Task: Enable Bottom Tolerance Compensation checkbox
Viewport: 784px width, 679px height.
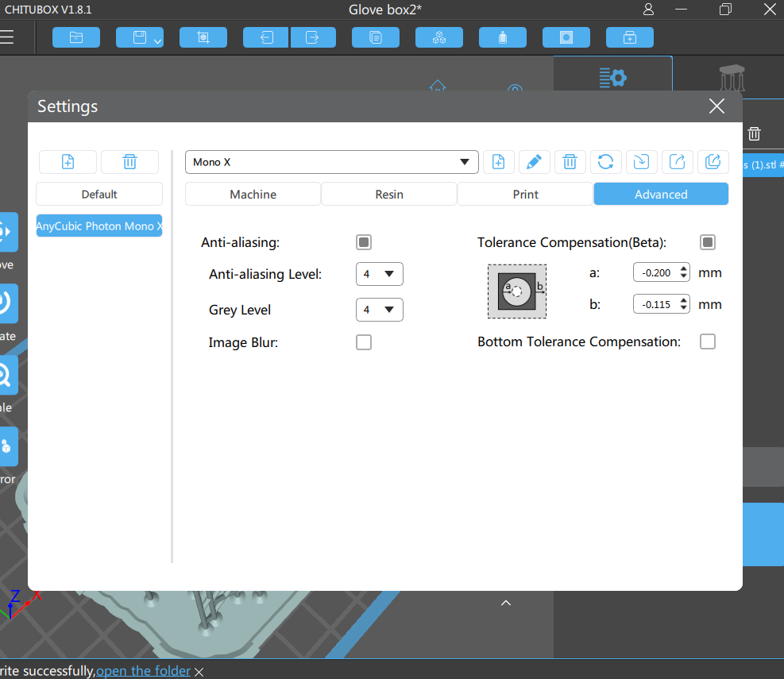Action: click(708, 342)
